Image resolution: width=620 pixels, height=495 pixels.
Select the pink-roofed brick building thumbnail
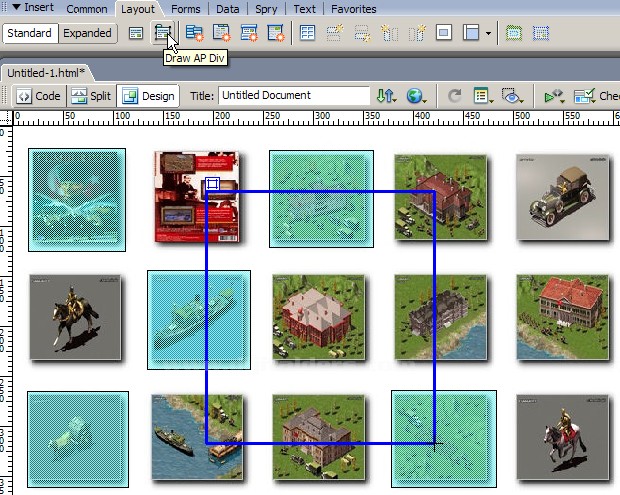coord(319,317)
